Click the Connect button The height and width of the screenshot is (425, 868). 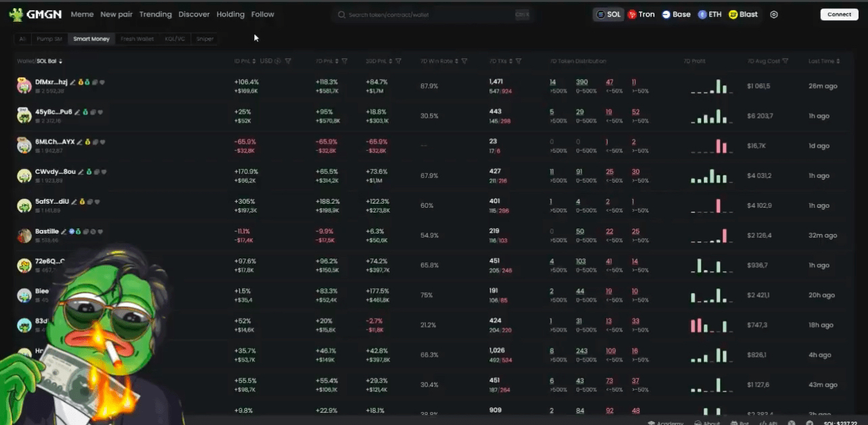pyautogui.click(x=839, y=14)
